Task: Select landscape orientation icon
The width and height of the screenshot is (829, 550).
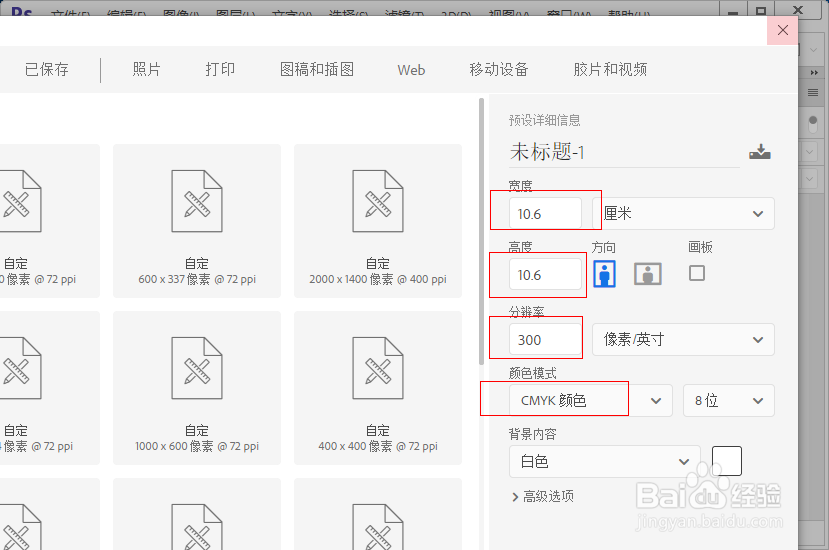Action: click(x=648, y=274)
